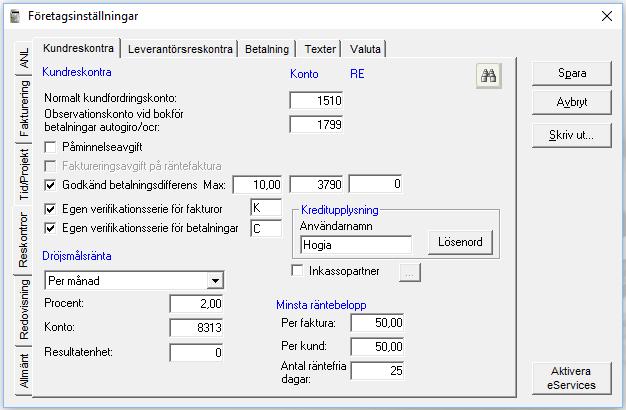626x410 pixels.
Task: Close the Företagsinställningar dialog
Action: [607, 16]
